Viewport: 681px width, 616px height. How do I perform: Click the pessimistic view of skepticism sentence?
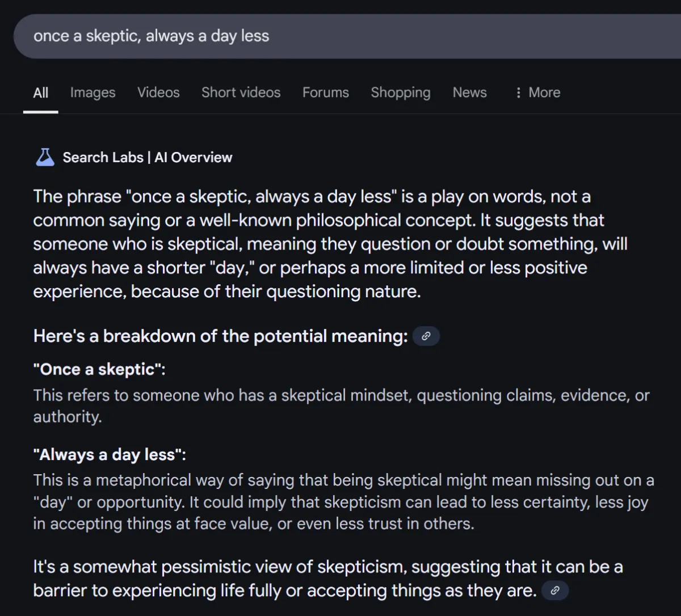pos(328,579)
